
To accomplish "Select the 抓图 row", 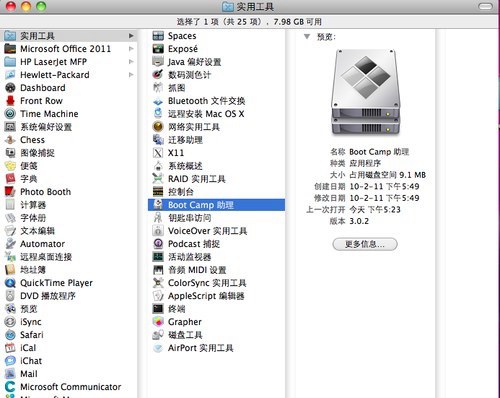I will coord(216,88).
